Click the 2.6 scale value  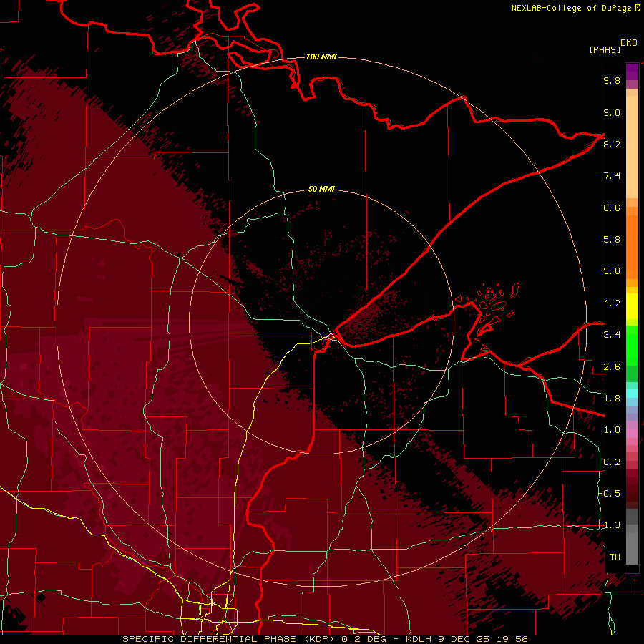pyautogui.click(x=612, y=367)
